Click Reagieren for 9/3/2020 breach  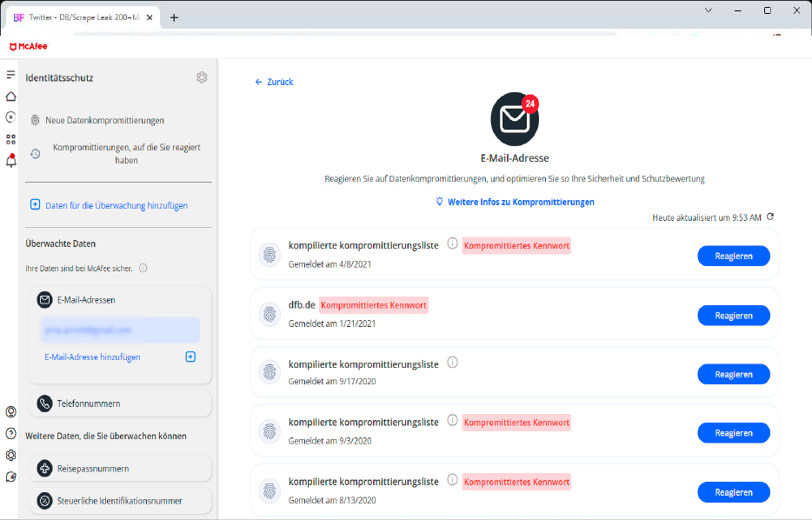[734, 433]
